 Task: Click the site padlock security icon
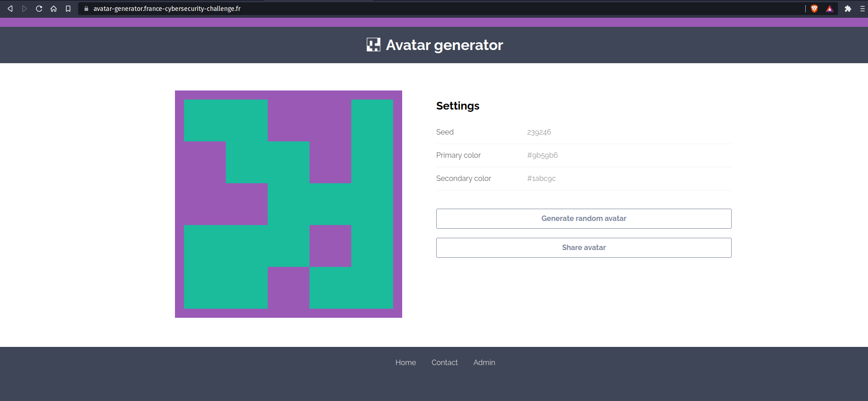[86, 9]
